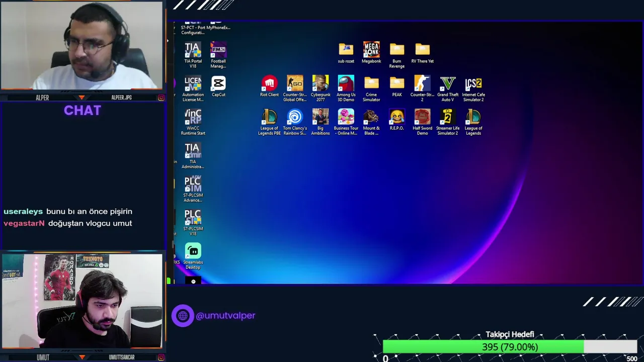Launch S7-PLCSIM Advanced shortcut
The image size is (644, 362).
pyautogui.click(x=193, y=190)
